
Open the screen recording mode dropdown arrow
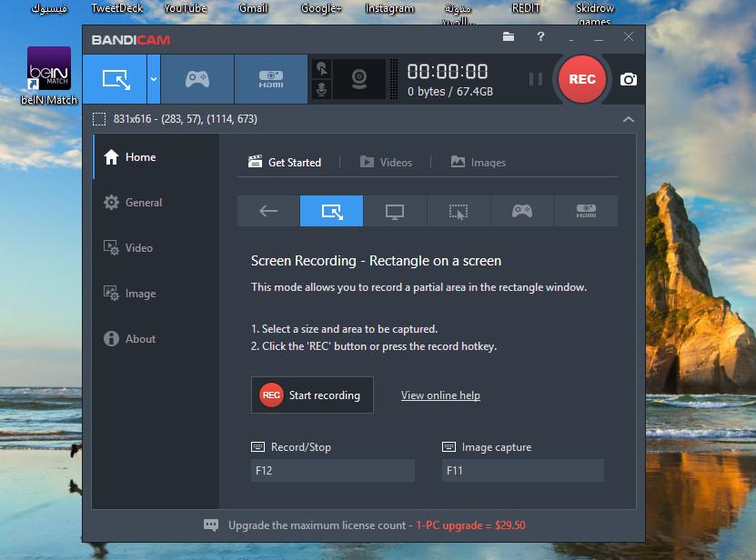click(154, 79)
